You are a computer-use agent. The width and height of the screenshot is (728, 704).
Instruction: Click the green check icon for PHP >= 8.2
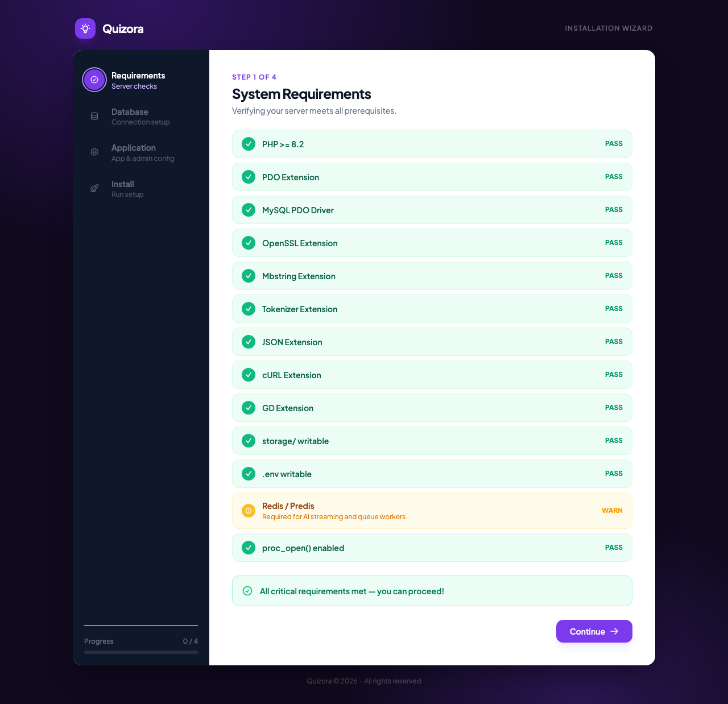(249, 144)
